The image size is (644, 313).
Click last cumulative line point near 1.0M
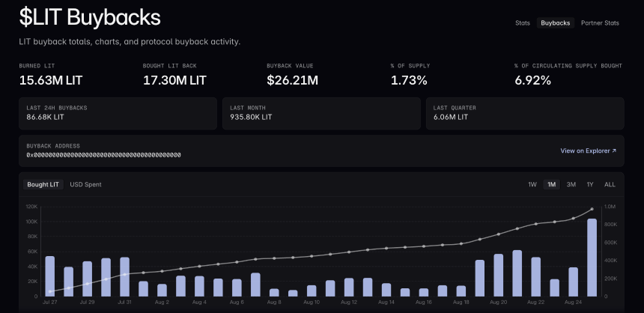point(592,209)
